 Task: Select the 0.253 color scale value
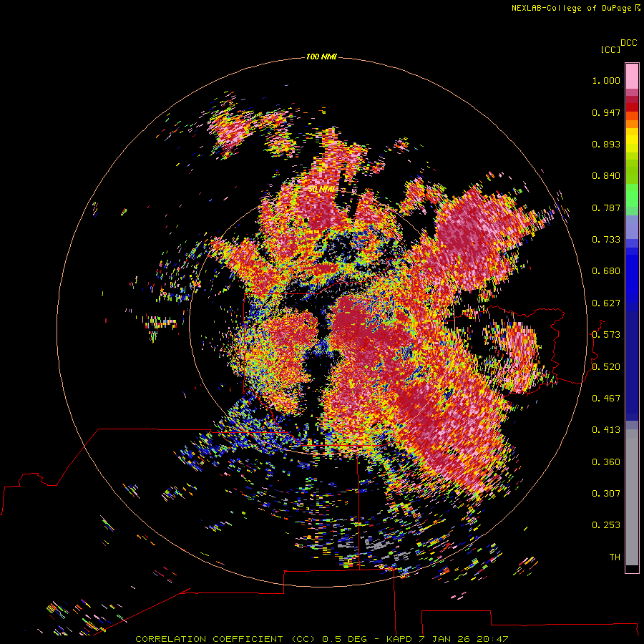pos(606,525)
